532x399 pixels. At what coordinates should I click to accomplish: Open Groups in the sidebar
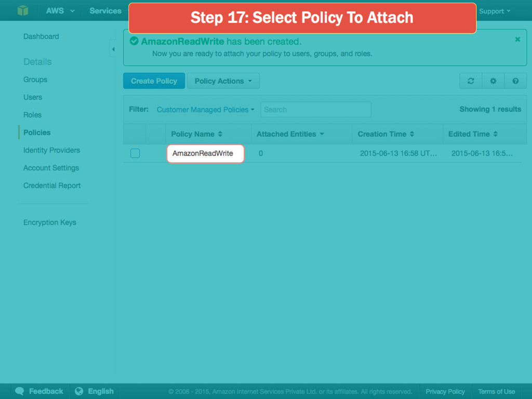tap(35, 79)
